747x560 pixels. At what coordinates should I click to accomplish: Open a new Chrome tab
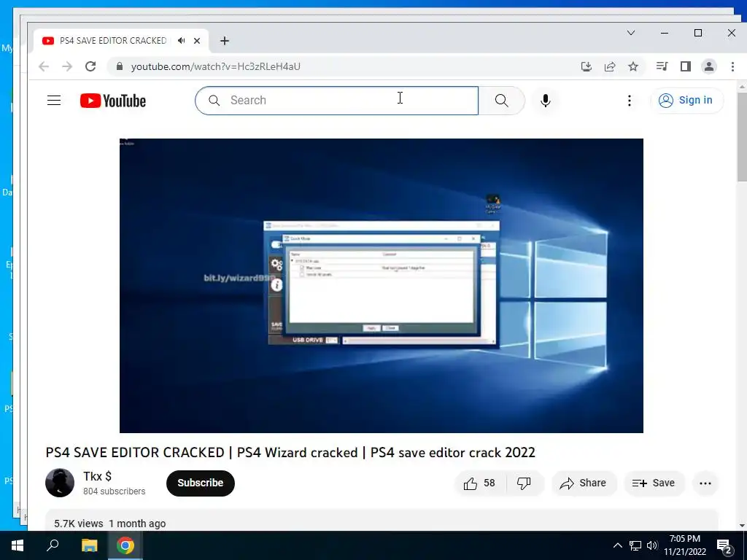click(x=225, y=41)
